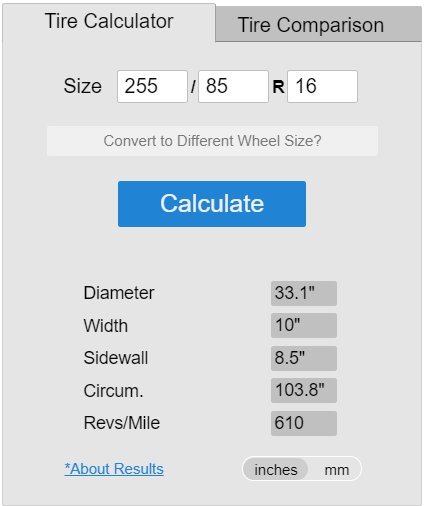Click the Circum. label
This screenshot has height=506, width=425.
tap(113, 391)
